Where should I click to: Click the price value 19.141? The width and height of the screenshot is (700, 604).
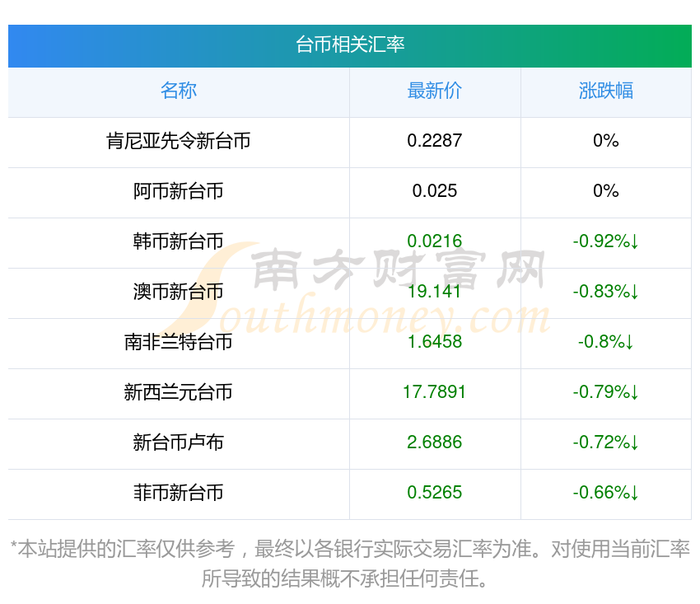[434, 292]
